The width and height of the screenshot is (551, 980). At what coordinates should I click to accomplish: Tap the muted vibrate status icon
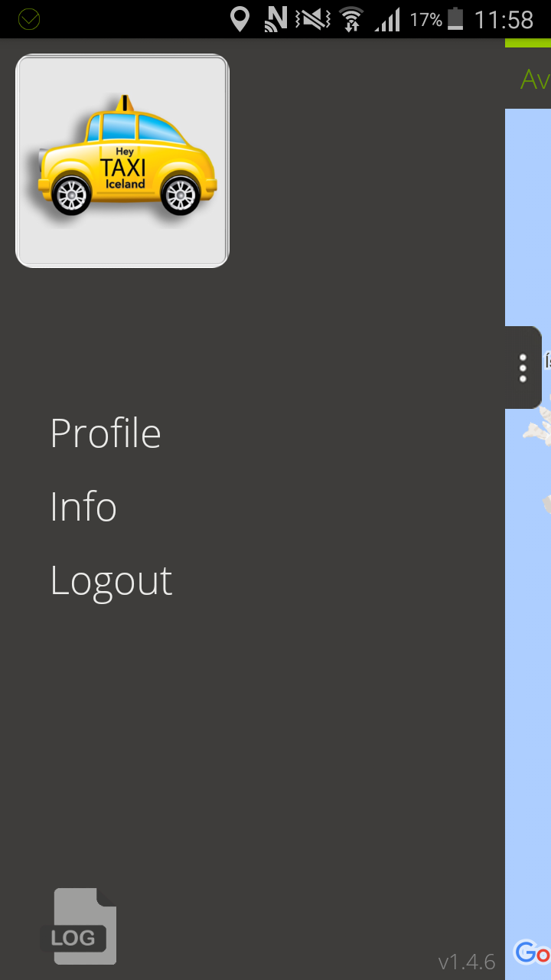pyautogui.click(x=314, y=19)
